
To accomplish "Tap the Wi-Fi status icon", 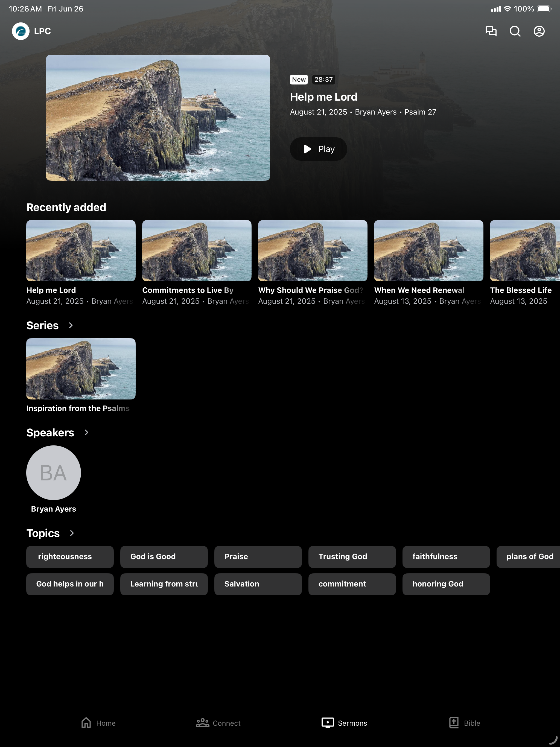I will pyautogui.click(x=507, y=9).
